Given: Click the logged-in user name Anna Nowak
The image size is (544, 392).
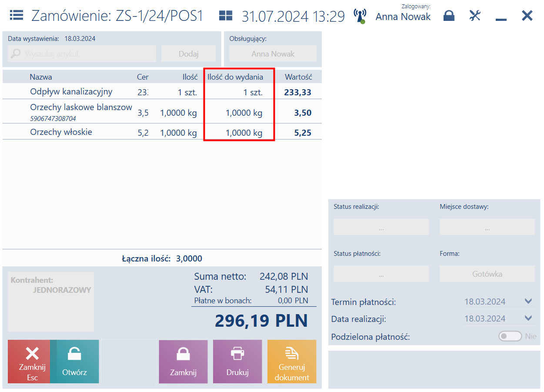Looking at the screenshot, I should (x=403, y=17).
